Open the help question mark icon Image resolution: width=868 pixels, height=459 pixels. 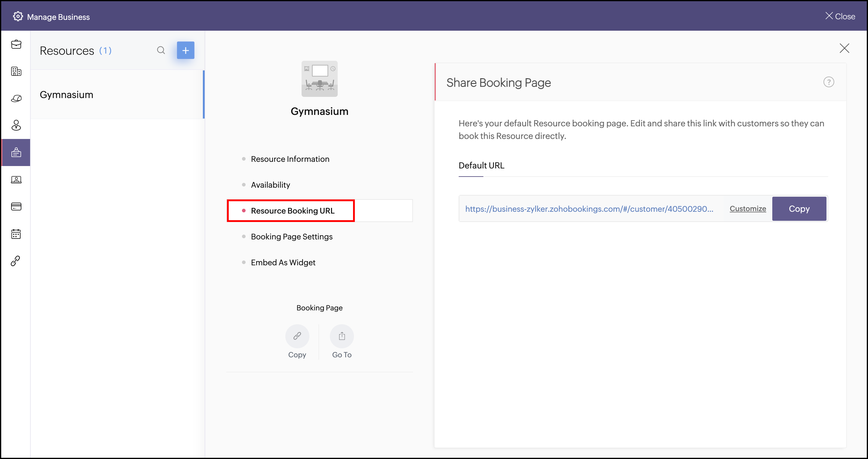click(828, 82)
